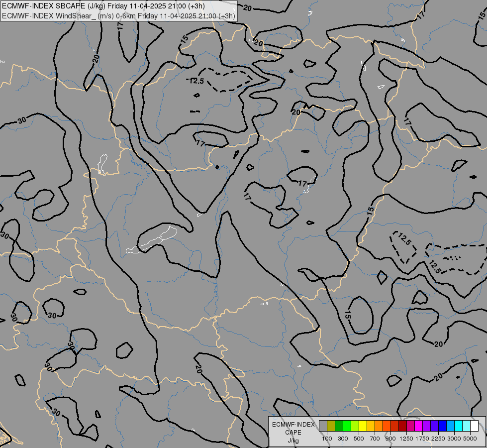Select the olive swatch in CAPE legend

[331, 426]
